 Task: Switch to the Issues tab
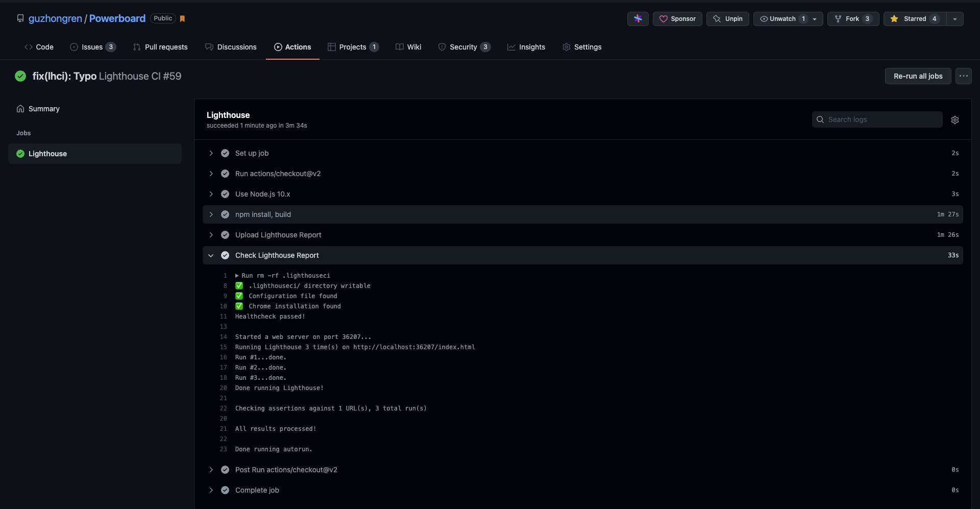[93, 47]
